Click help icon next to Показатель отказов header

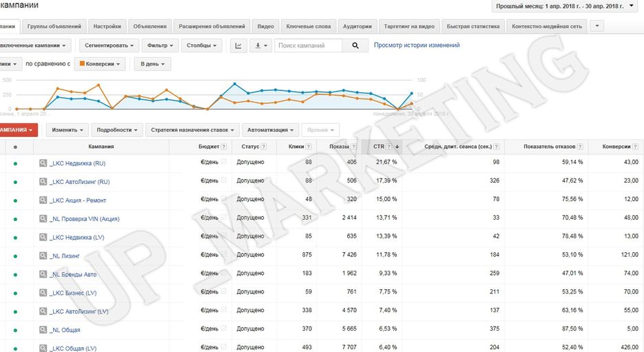click(580, 147)
